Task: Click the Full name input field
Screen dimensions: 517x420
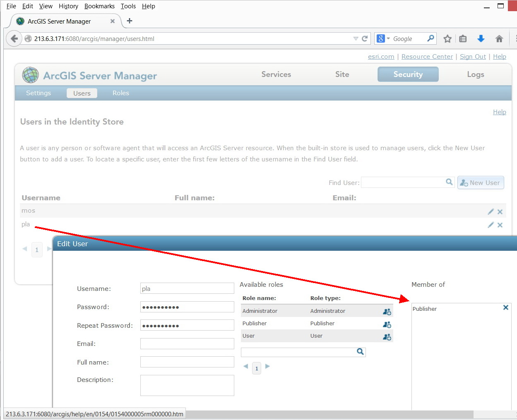Action: [187, 362]
